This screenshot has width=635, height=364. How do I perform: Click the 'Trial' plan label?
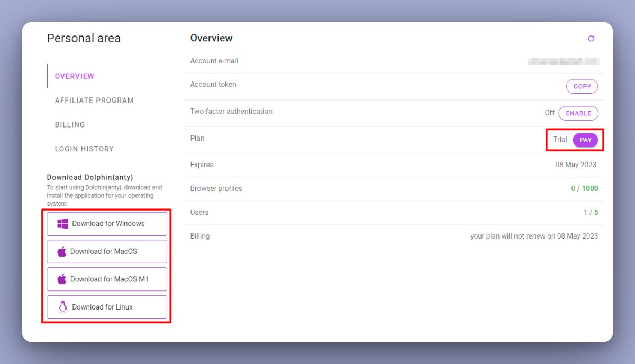[x=560, y=140]
